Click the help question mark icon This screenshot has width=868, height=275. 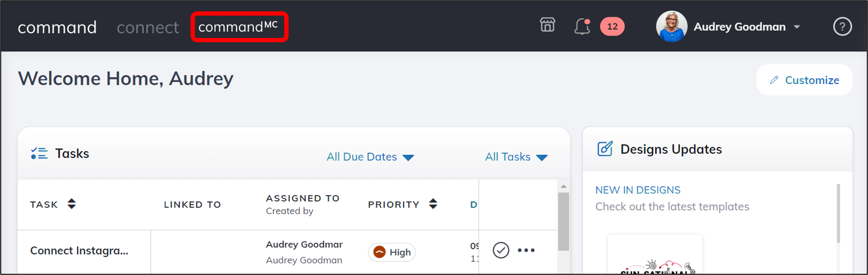(x=843, y=27)
